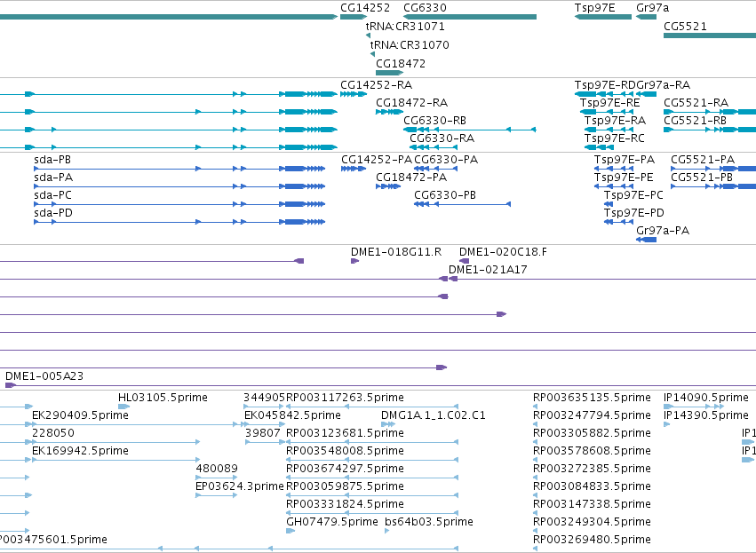Click Tsp97E-PE protein label
The image size is (756, 553).
(624, 178)
